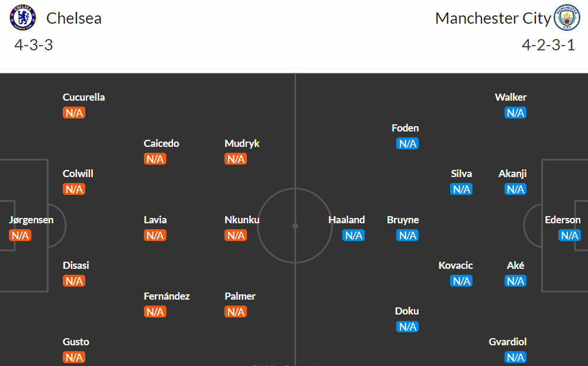Click Doku's blue N/A badge
The height and width of the screenshot is (366, 588).
point(407,327)
